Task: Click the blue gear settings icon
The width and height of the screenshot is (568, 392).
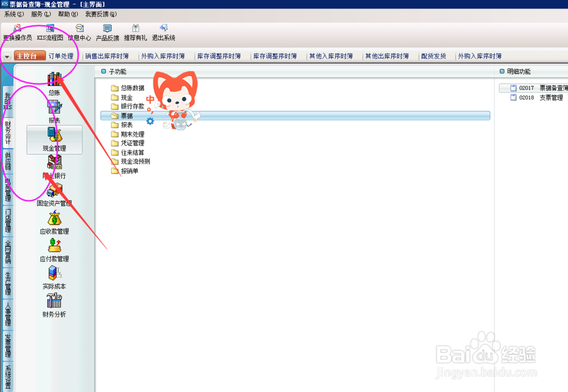Action: click(x=150, y=122)
